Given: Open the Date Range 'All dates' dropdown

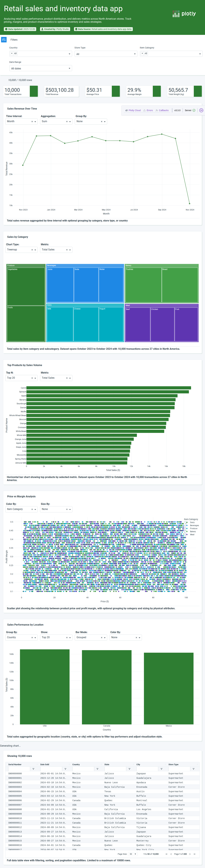Looking at the screenshot, I should 41,68.
